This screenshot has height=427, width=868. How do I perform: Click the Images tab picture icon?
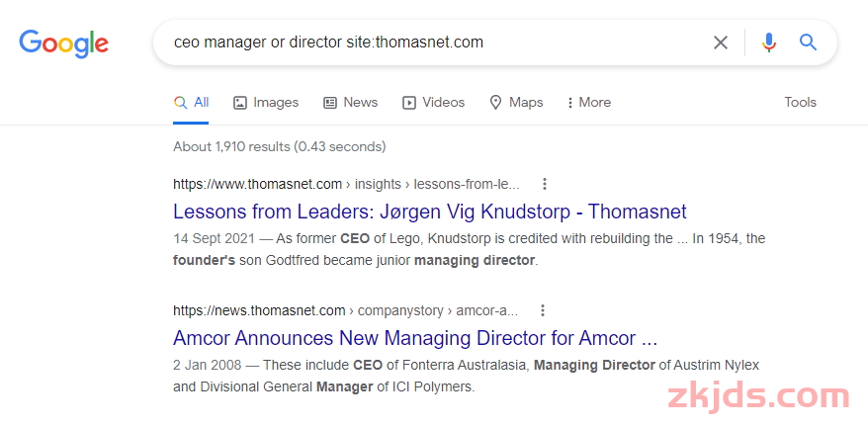(239, 103)
